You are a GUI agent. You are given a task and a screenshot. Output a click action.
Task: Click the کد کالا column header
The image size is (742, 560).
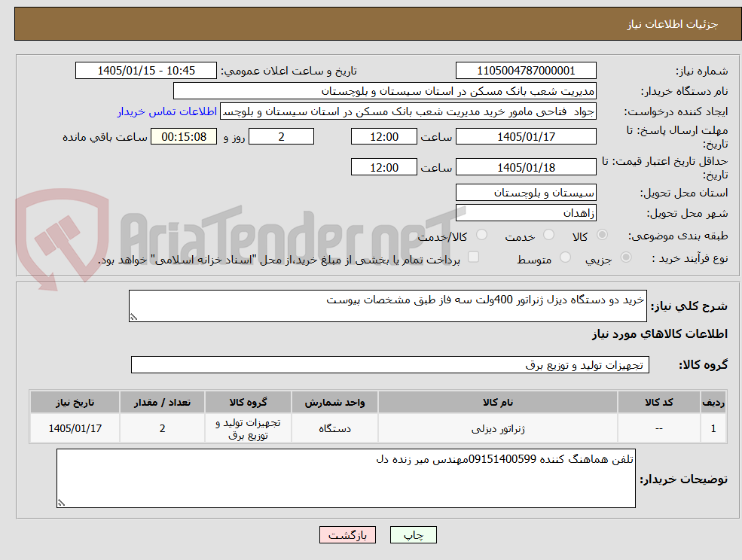(658, 402)
